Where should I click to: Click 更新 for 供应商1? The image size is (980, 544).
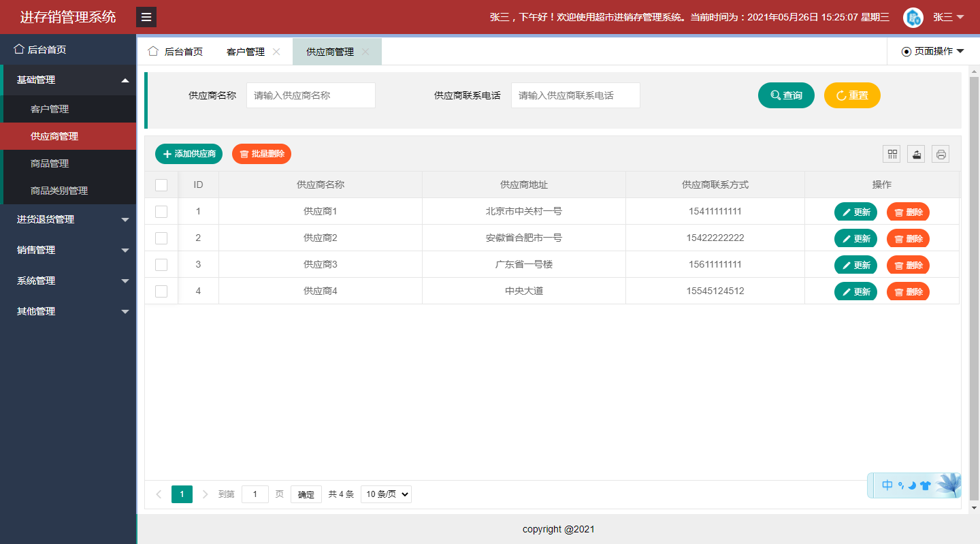click(x=855, y=212)
